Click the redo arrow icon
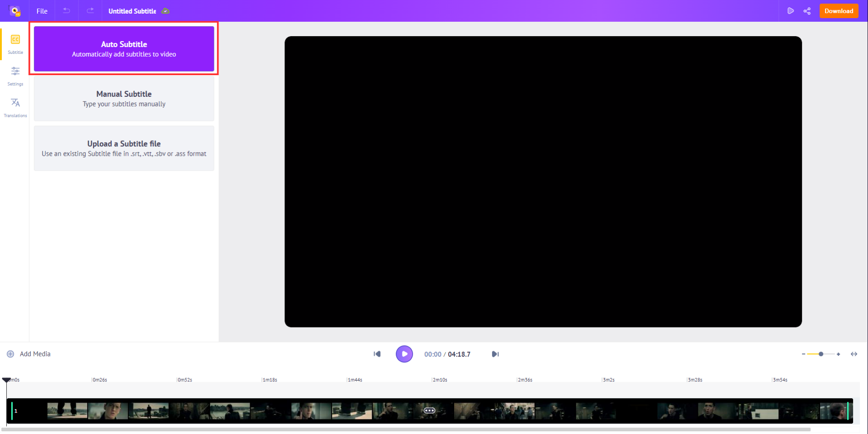The width and height of the screenshot is (868, 434). (90, 11)
